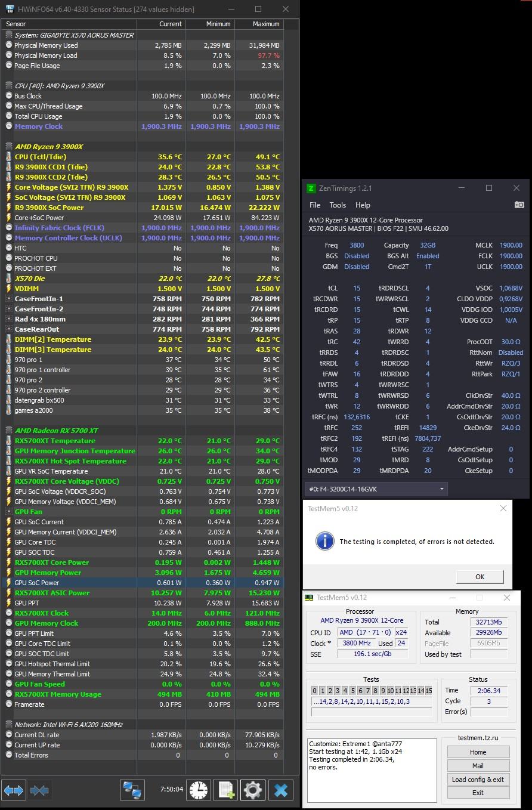
Task: Click the Home button in TestMem5
Action: (x=478, y=752)
